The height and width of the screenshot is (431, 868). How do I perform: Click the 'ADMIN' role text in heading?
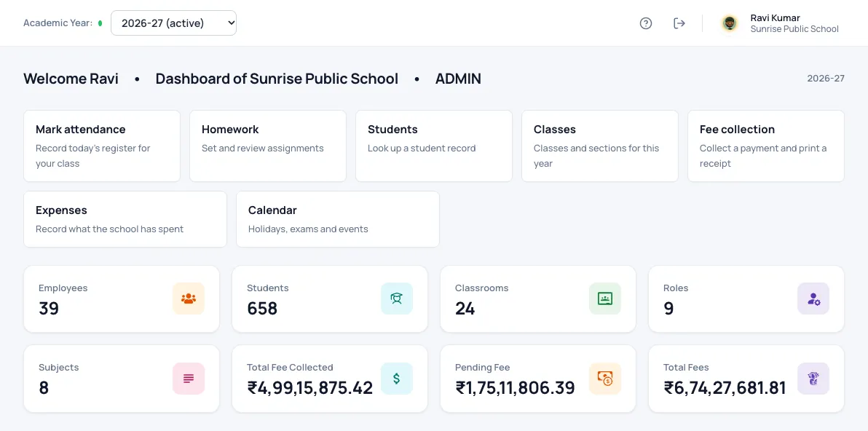pos(458,79)
